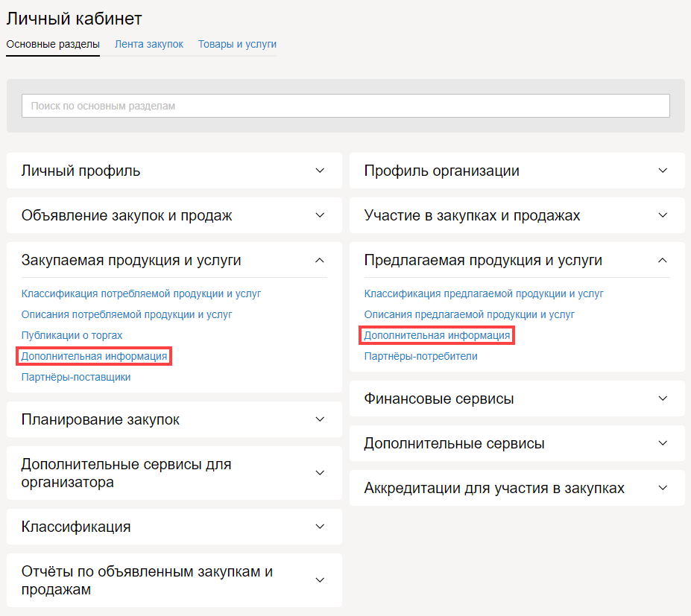Viewport: 691px width, 616px height.
Task: Expand the Классификация section
Action: click(320, 527)
